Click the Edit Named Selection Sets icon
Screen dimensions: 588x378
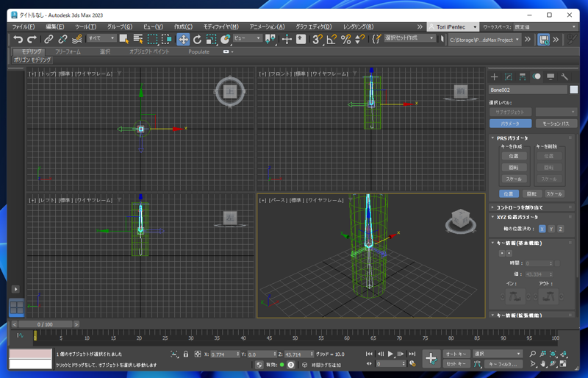[376, 39]
